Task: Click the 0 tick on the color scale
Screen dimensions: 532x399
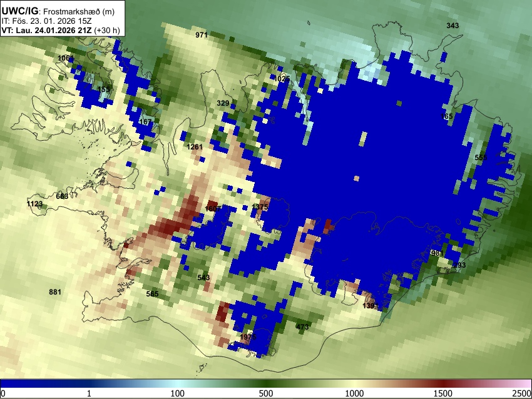Action: coord(3,393)
